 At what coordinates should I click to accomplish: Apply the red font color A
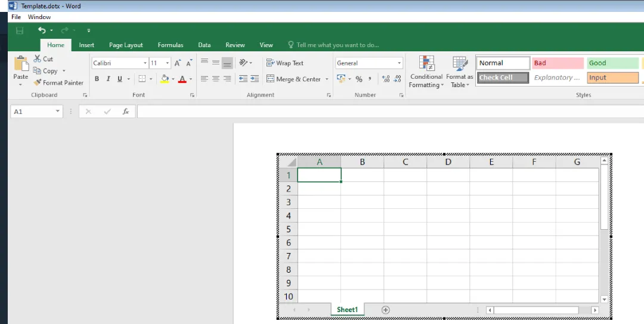(182, 79)
